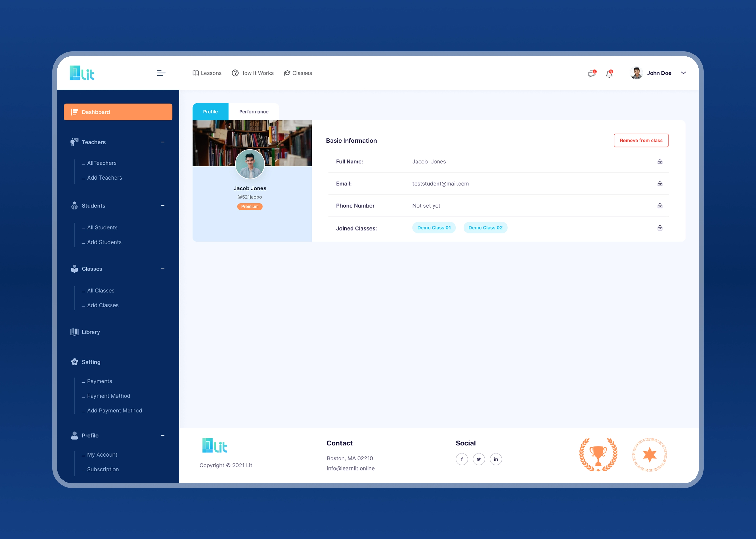Click the trophy laurel award badge
Viewport: 756px width, 539px height.
coord(598,455)
